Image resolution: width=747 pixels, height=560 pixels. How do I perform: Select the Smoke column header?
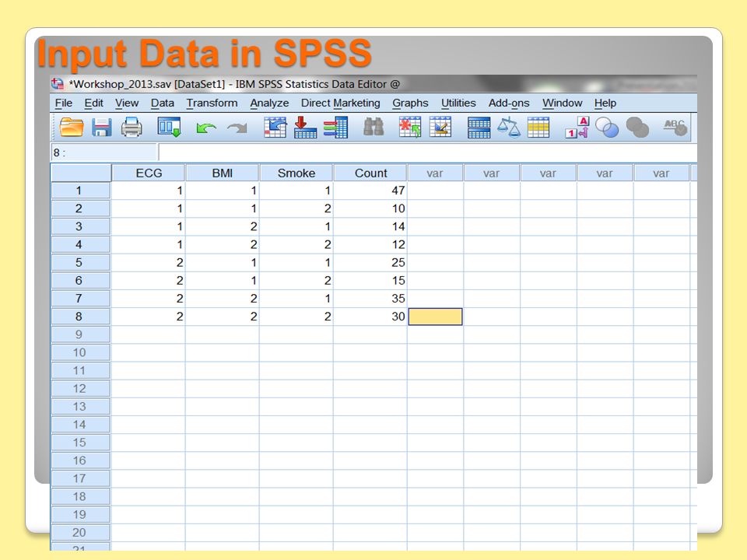tap(296, 173)
